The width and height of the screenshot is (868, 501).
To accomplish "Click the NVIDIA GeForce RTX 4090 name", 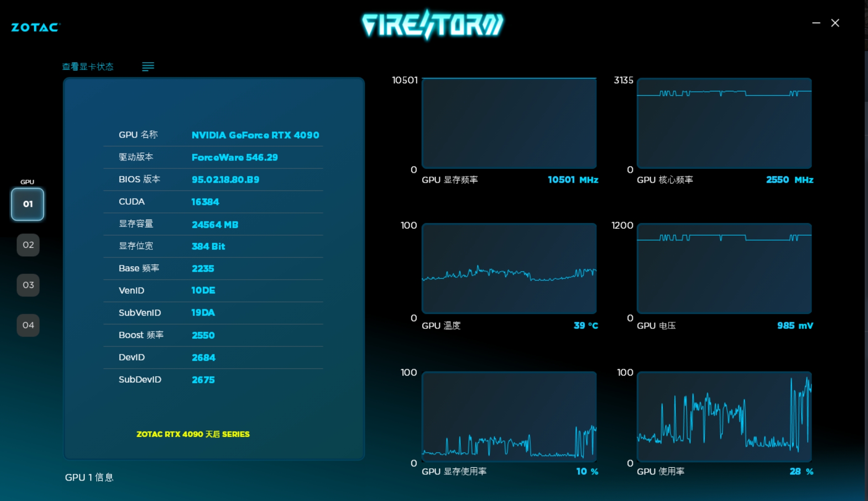I will [255, 135].
